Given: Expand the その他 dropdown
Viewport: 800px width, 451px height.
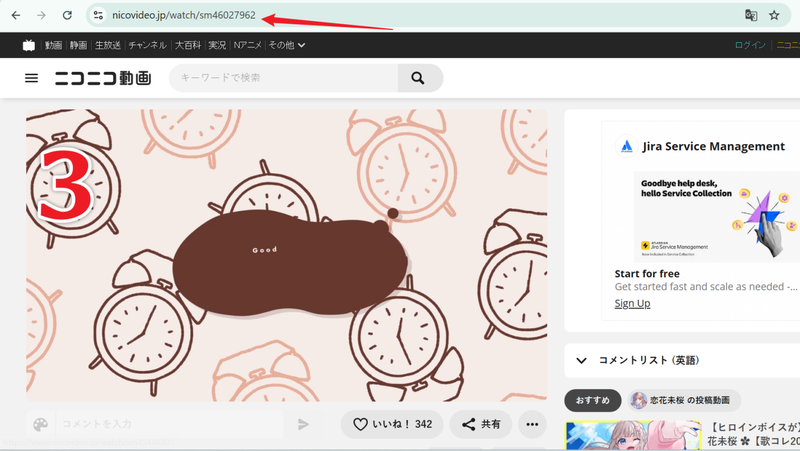Looking at the screenshot, I should pos(287,45).
